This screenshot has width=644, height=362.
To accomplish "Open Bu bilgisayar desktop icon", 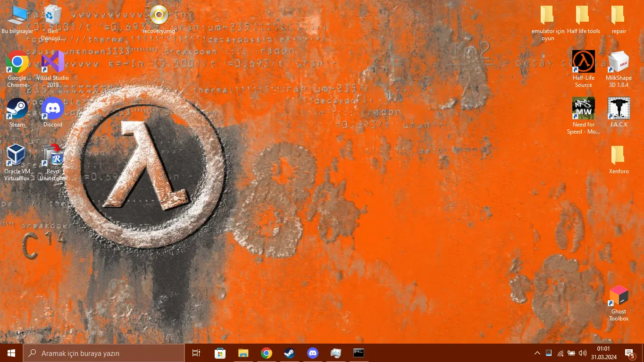I will click(x=17, y=19).
